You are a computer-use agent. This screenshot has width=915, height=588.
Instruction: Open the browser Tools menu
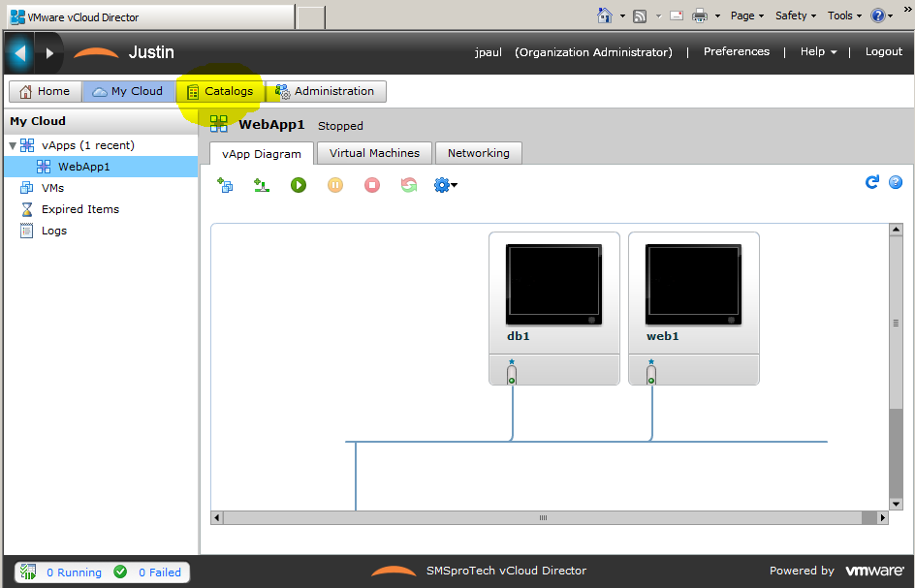[844, 15]
